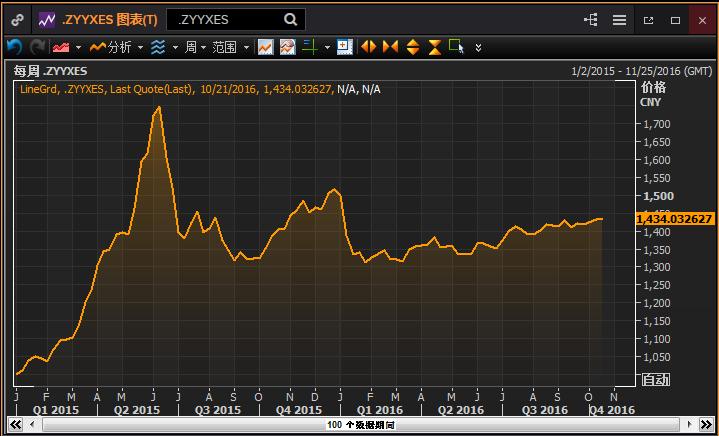
Task: Click the Q4 2015 time axis label
Action: pos(299,410)
